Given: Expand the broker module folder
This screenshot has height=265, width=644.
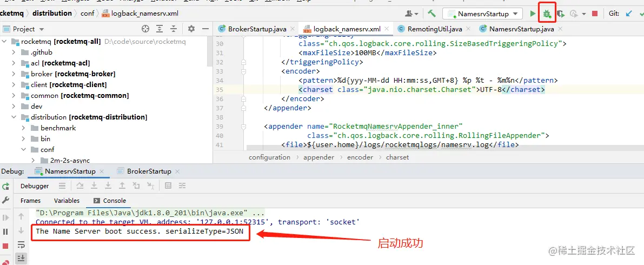Looking at the screenshot, I should [x=14, y=74].
